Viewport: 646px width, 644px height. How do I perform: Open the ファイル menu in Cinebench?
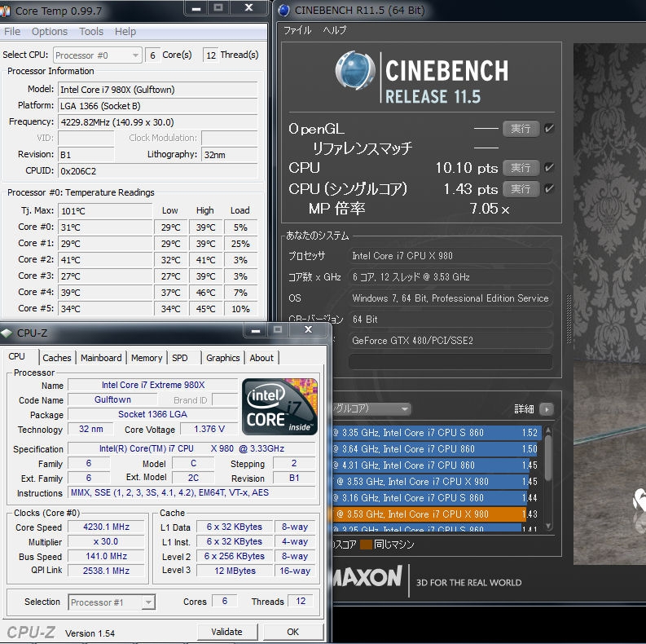coord(297,30)
